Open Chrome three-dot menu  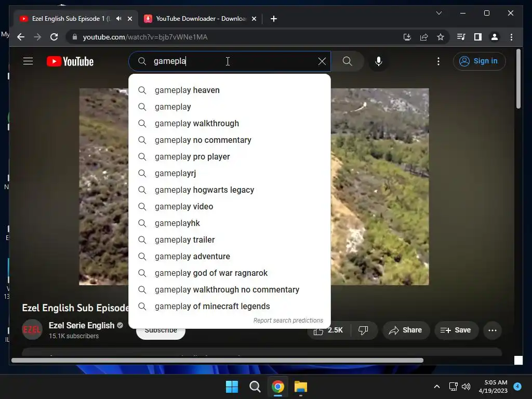tap(511, 37)
